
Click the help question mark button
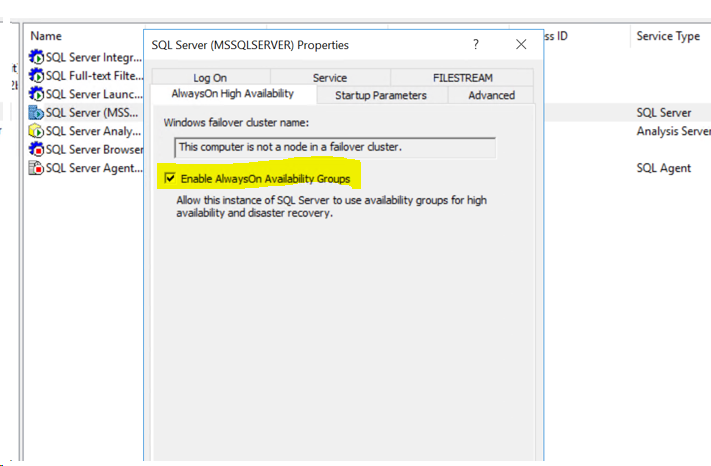[476, 45]
